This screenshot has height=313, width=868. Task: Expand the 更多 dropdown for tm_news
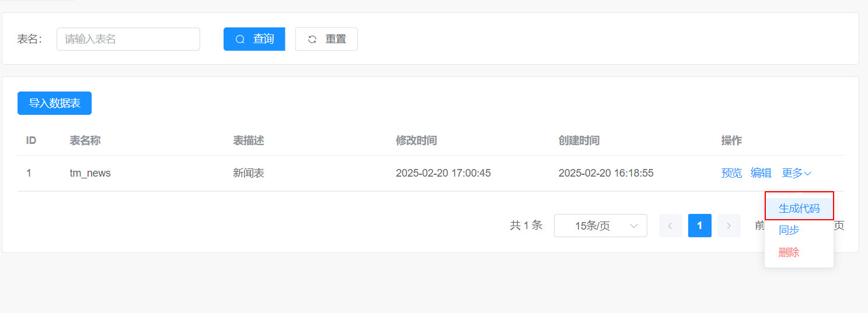click(796, 173)
